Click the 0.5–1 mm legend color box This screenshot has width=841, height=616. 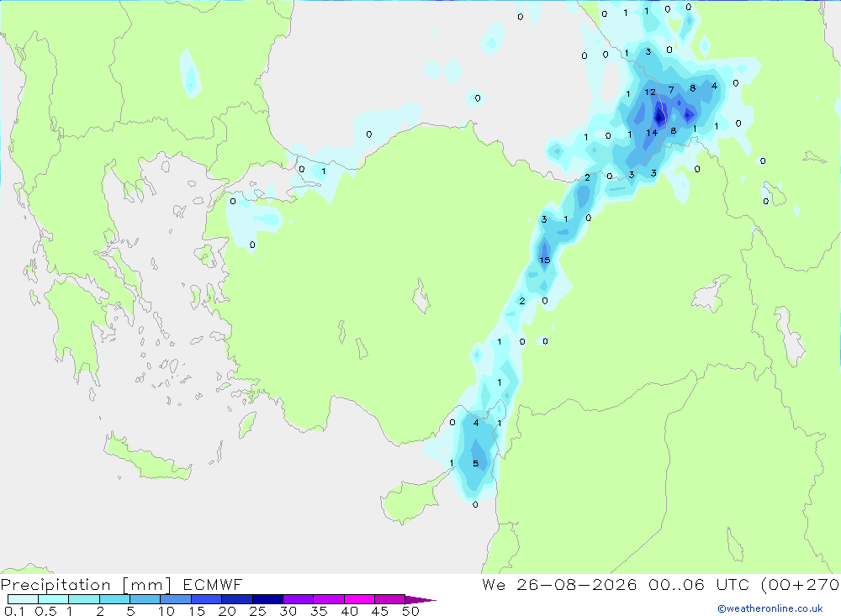[x=53, y=599]
